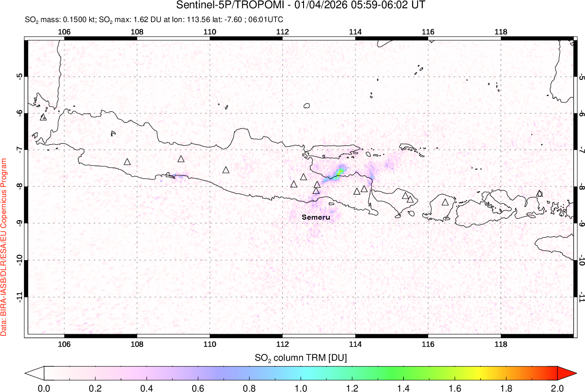Click the vertical BIRA-IASB data credit text

point(4,247)
